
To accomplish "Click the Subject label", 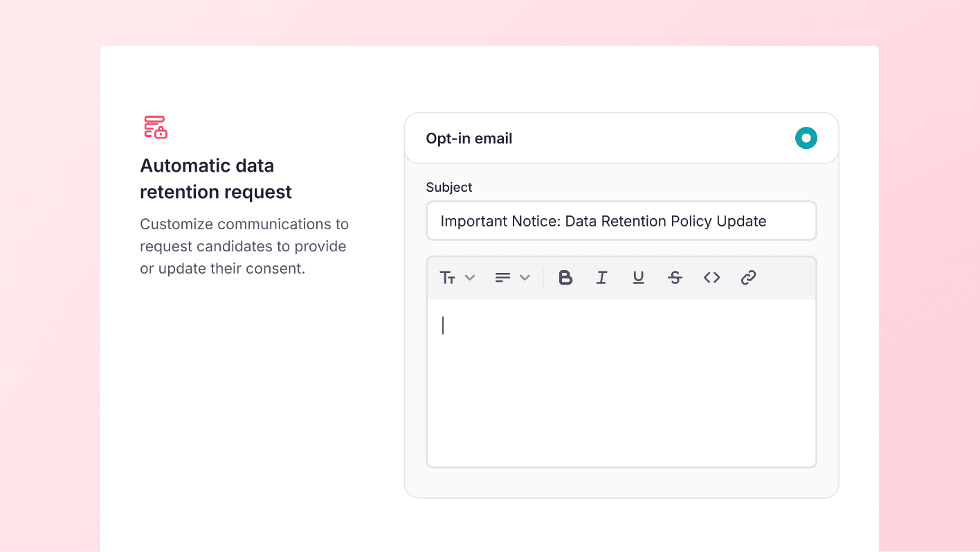I will pyautogui.click(x=448, y=187).
